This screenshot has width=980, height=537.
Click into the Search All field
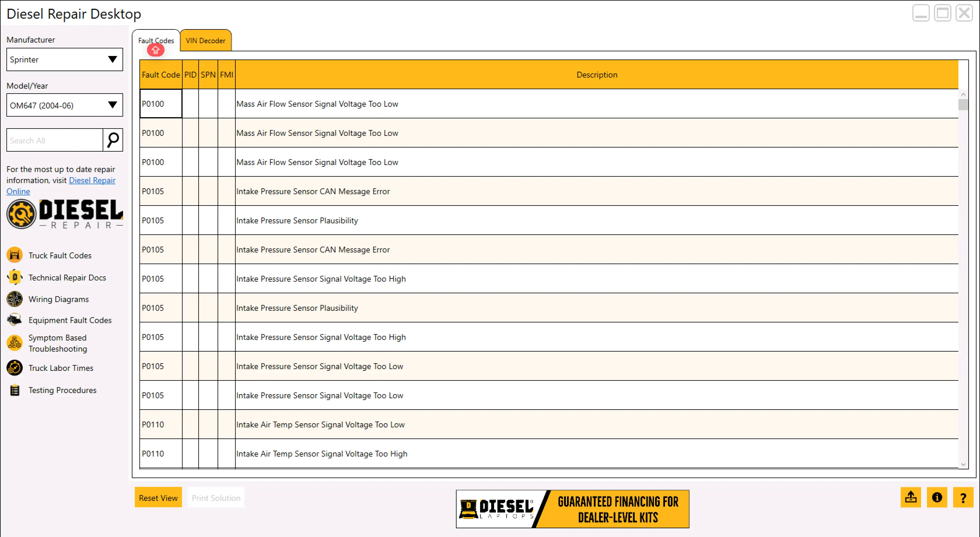coord(55,140)
